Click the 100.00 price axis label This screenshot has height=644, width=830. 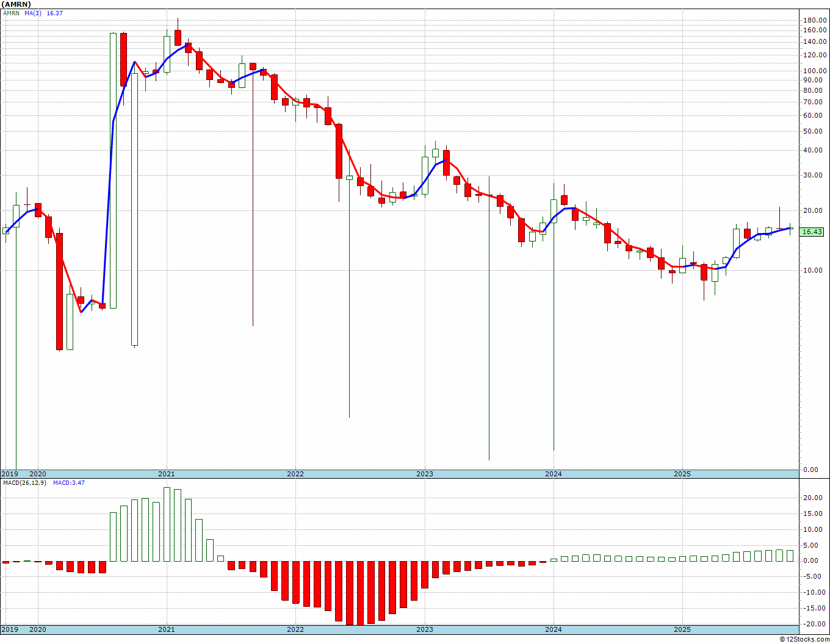tap(815, 71)
